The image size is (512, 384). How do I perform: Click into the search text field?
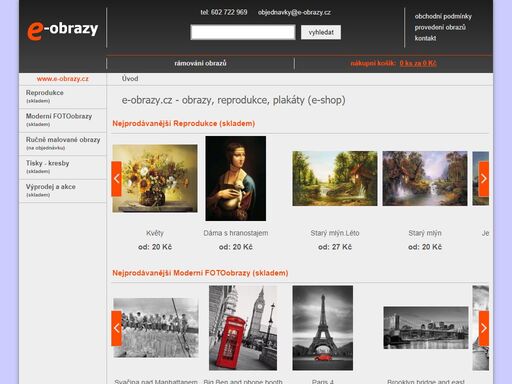tap(243, 32)
